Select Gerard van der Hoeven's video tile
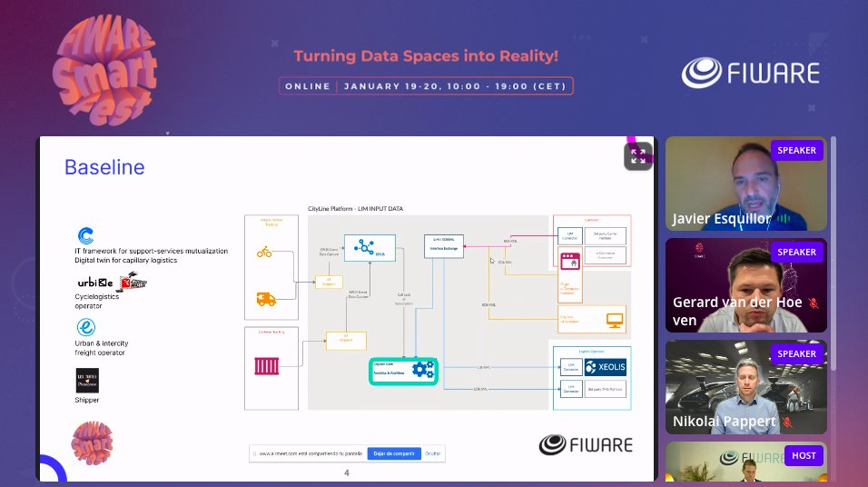This screenshot has width=868, height=487. [x=745, y=285]
